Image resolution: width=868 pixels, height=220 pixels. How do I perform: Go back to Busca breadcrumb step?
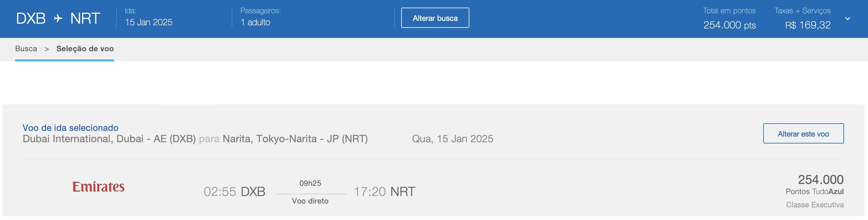[x=26, y=49]
